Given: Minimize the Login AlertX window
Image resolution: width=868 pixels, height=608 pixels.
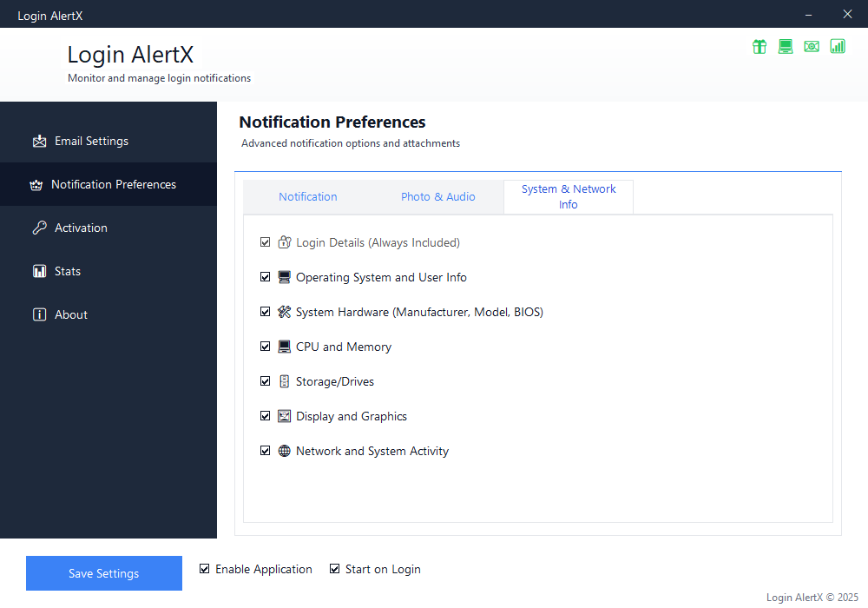Looking at the screenshot, I should click(x=808, y=15).
